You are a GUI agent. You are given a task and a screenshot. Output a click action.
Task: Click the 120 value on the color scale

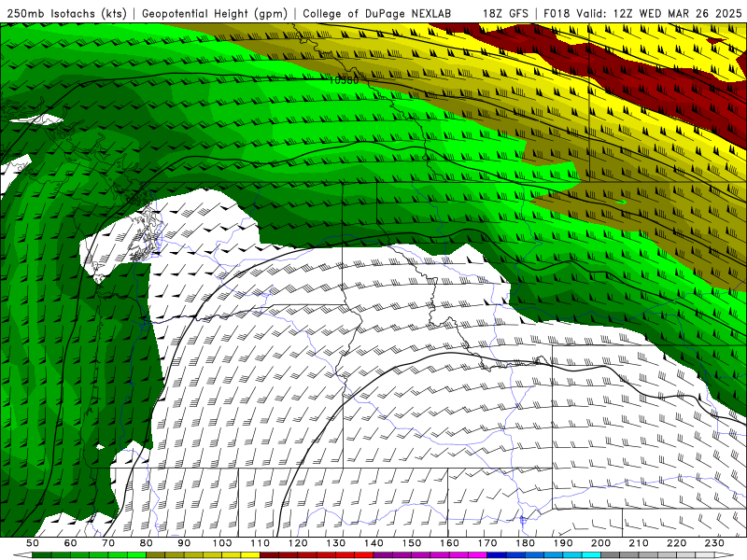pyautogui.click(x=298, y=543)
